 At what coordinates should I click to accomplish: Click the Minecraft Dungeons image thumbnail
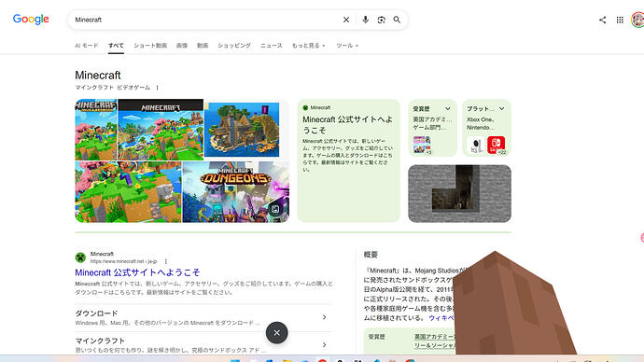tap(236, 192)
